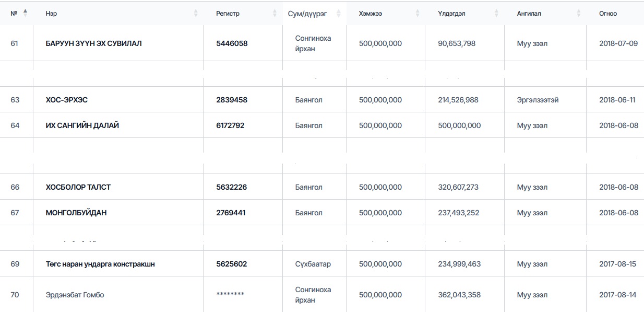Toggle sorting arrows for Хэмжээ column
Screen dimensions: 644x312
418,14
